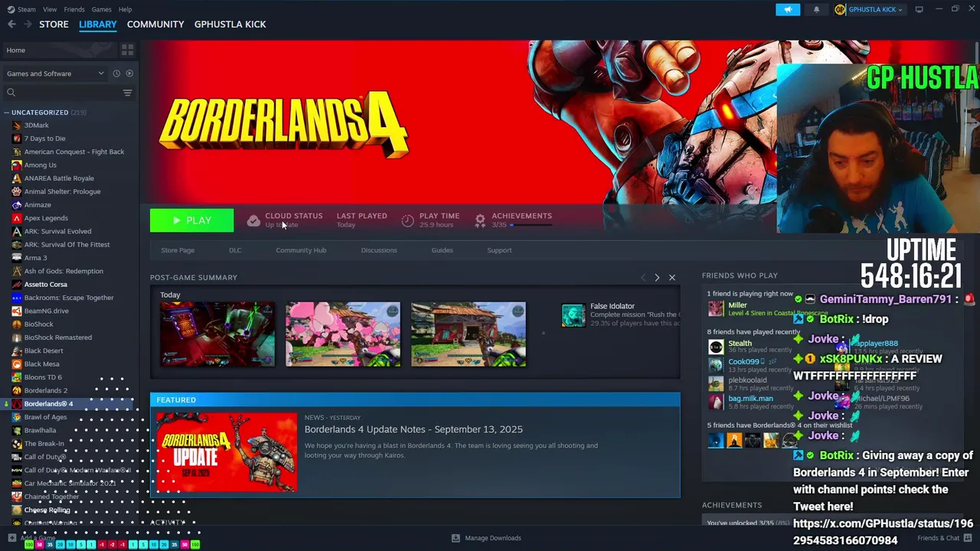
Task: Select Black Mesa in library list
Action: [41, 364]
